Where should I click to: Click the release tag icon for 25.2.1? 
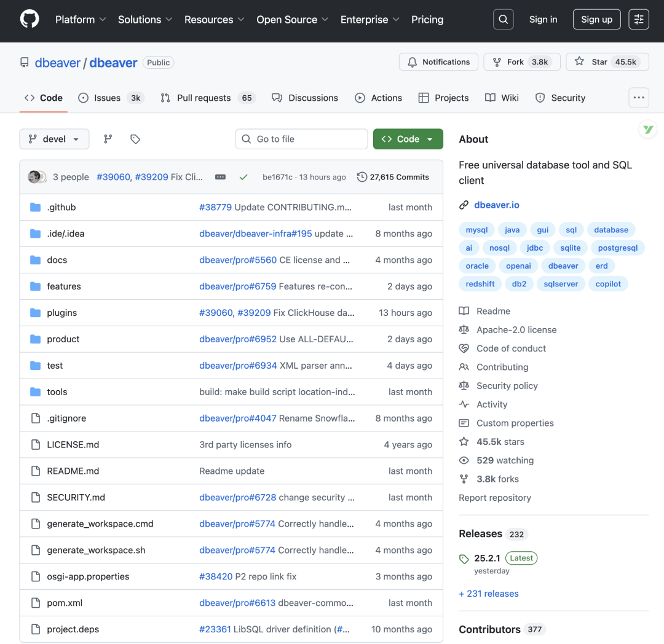pyautogui.click(x=464, y=559)
